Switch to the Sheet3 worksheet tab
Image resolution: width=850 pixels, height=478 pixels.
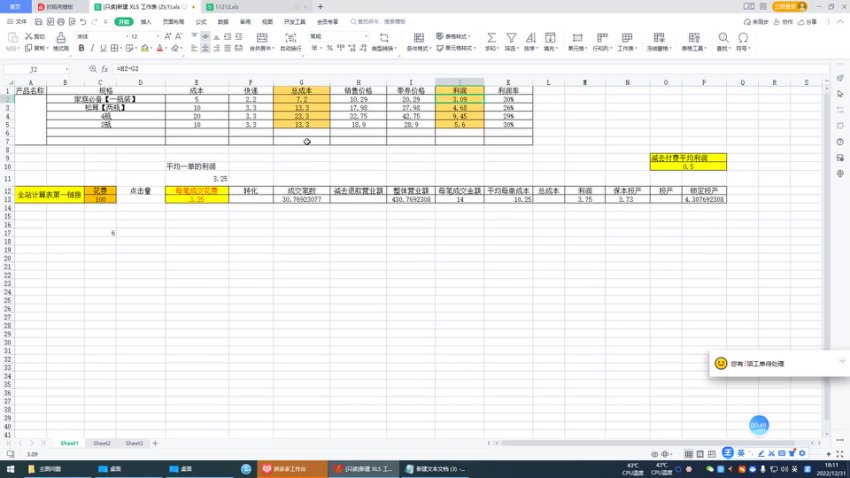[x=134, y=443]
